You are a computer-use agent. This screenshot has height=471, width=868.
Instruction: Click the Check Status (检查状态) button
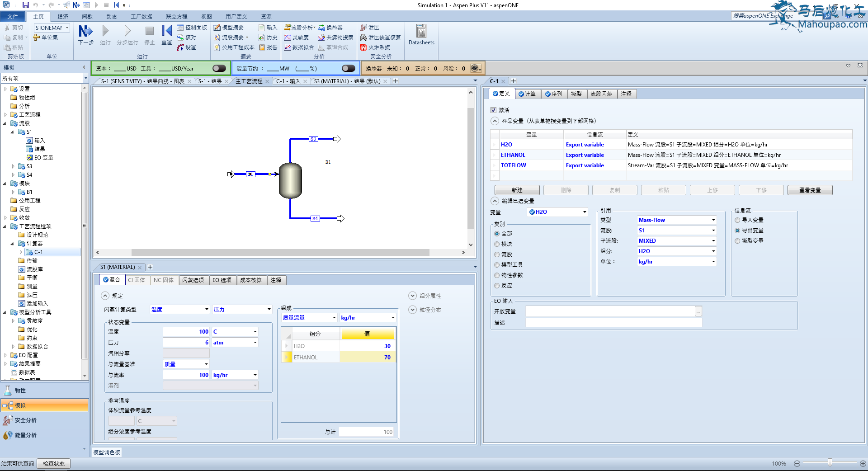coord(54,464)
